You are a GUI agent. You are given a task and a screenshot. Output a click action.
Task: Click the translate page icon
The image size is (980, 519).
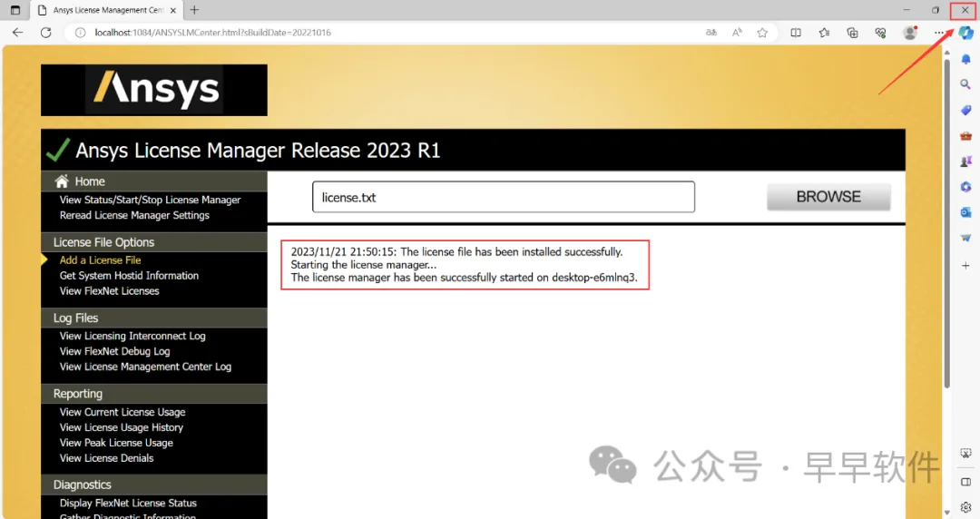(711, 33)
